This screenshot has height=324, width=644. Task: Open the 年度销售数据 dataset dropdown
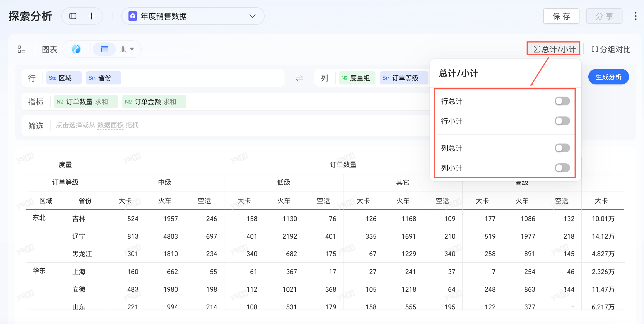(x=193, y=16)
